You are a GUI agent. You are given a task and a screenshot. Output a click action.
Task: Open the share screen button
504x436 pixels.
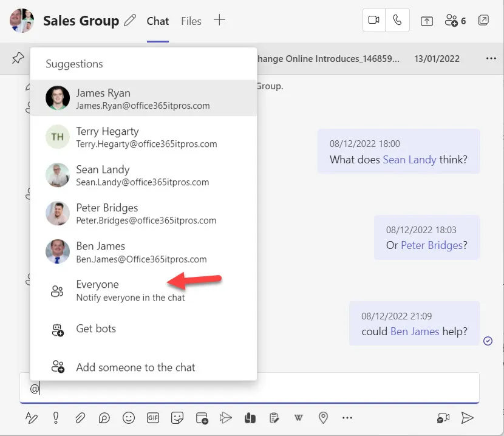click(427, 21)
